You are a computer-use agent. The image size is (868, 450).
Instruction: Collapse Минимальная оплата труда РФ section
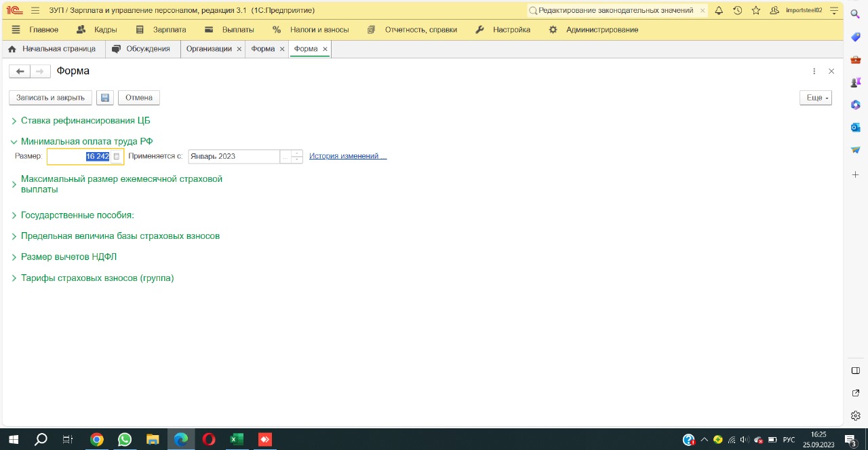click(87, 142)
